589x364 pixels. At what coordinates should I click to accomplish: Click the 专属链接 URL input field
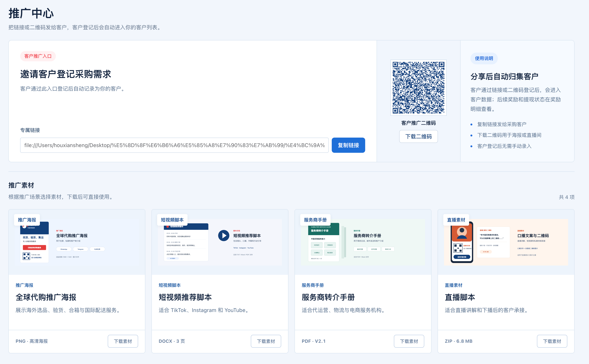tap(174, 145)
